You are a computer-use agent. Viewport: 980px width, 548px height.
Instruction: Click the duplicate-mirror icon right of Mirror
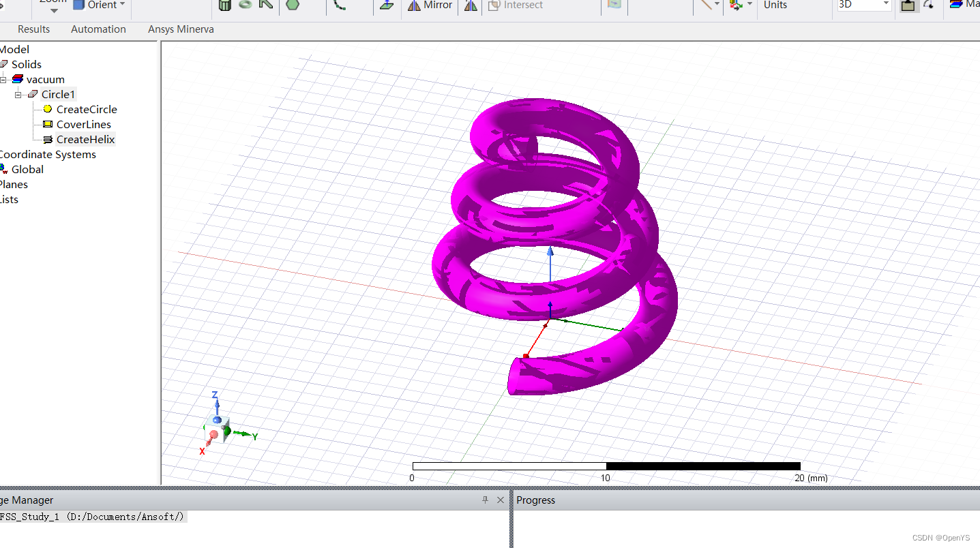471,5
